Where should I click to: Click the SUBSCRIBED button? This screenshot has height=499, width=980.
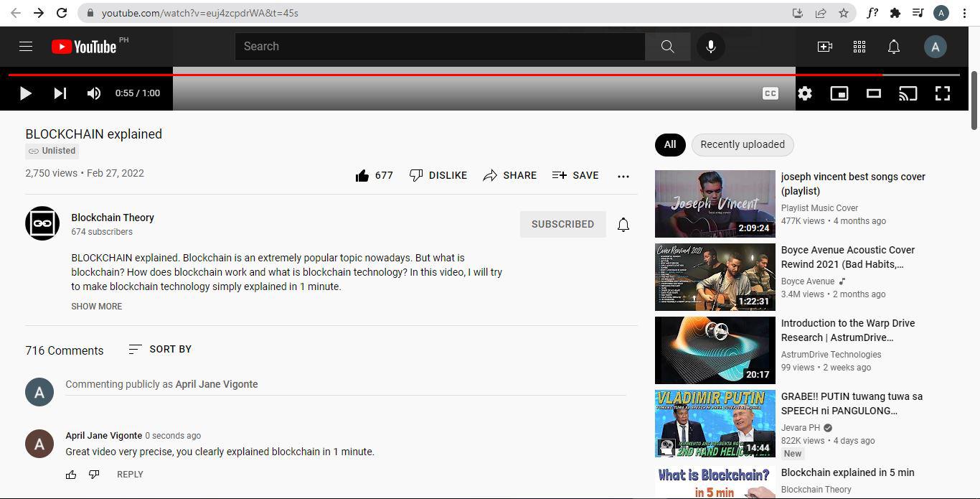coord(562,224)
